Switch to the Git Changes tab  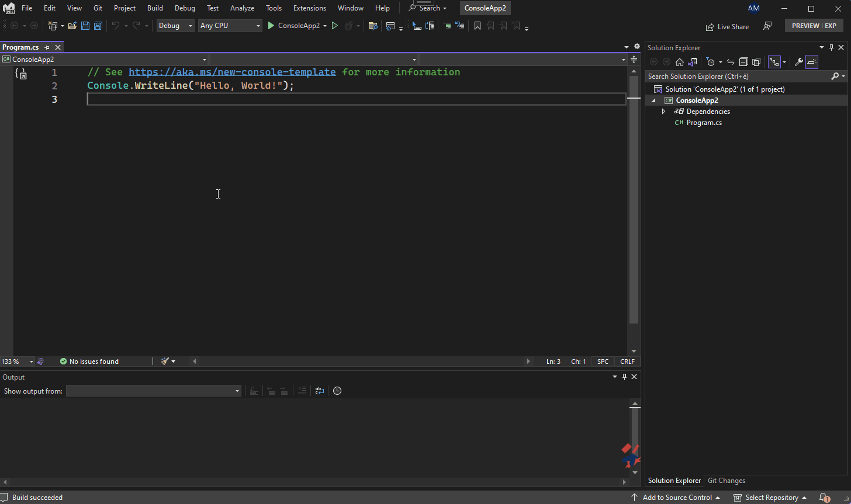[726, 480]
